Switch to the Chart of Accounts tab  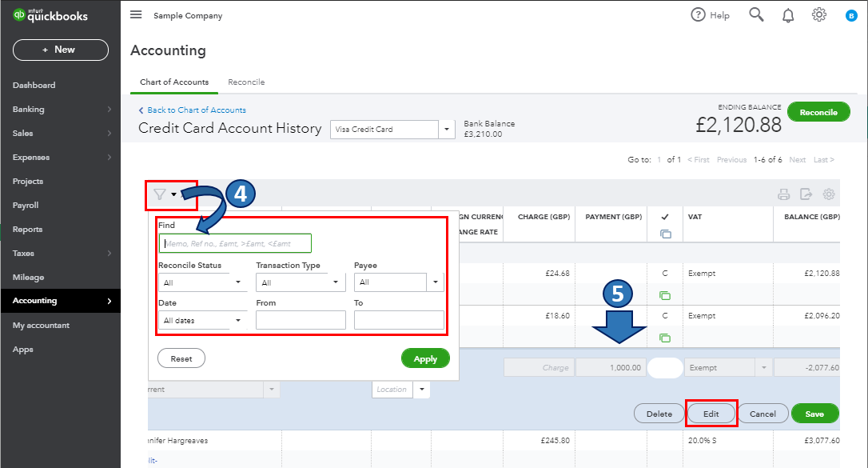174,82
